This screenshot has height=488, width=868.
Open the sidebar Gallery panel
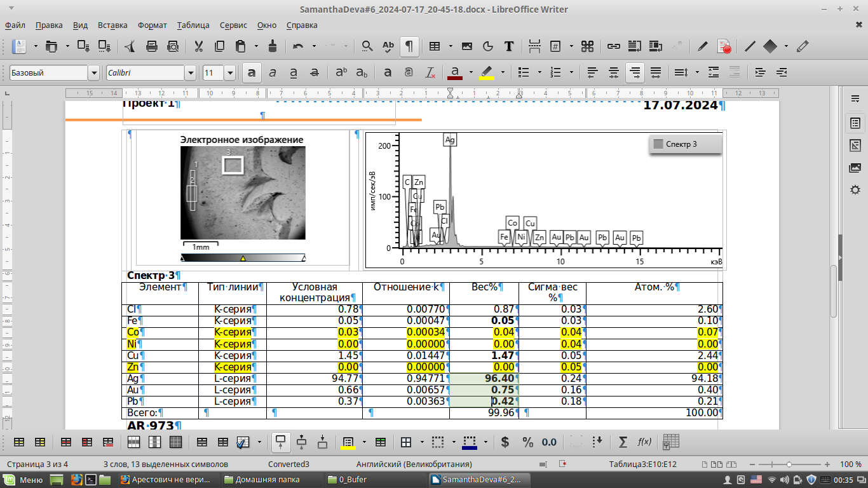point(855,168)
